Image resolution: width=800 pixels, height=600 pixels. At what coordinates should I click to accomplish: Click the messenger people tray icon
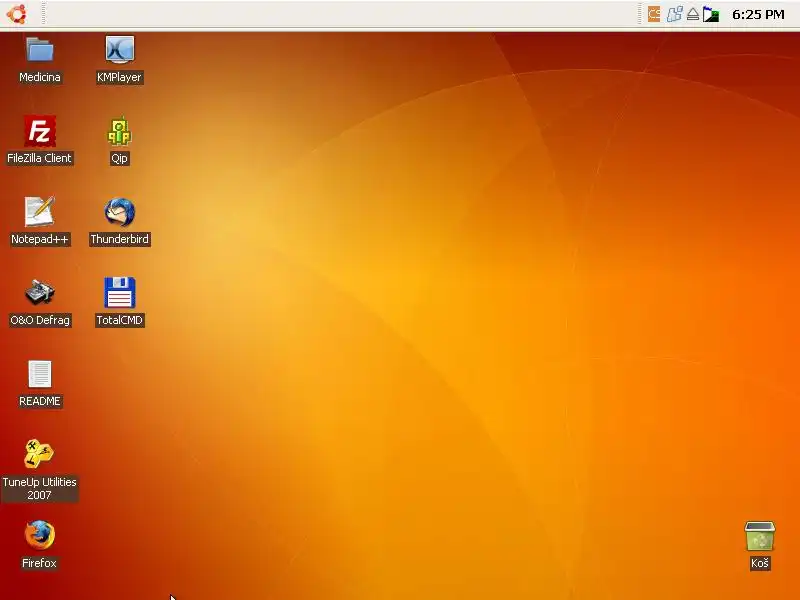(674, 14)
